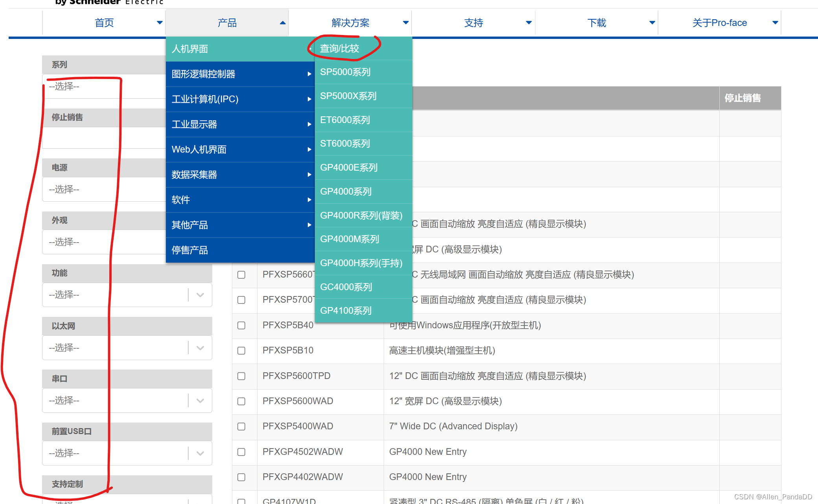Viewport: 818px width, 504px height.
Task: Click PFXSP5400WAD model name
Action: pos(298,426)
